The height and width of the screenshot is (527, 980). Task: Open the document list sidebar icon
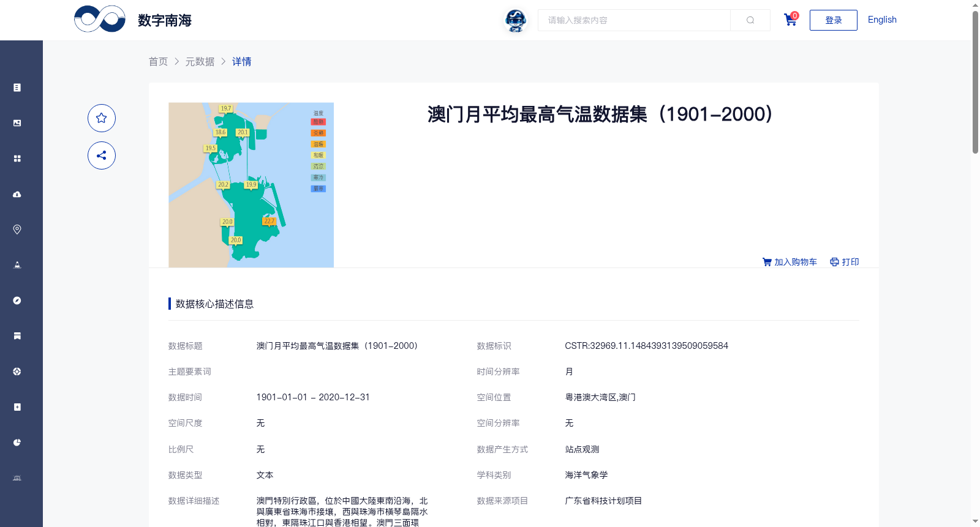pos(17,88)
